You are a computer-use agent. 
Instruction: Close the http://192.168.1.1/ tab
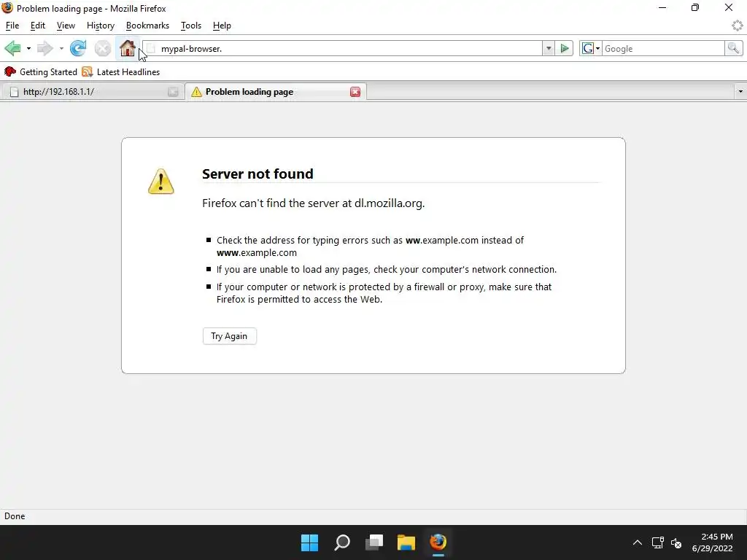pos(173,92)
